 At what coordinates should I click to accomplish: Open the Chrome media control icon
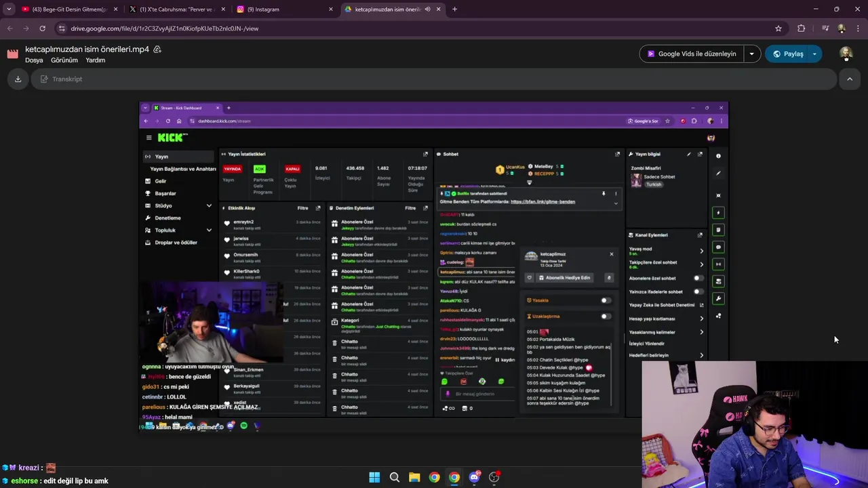[x=825, y=28]
